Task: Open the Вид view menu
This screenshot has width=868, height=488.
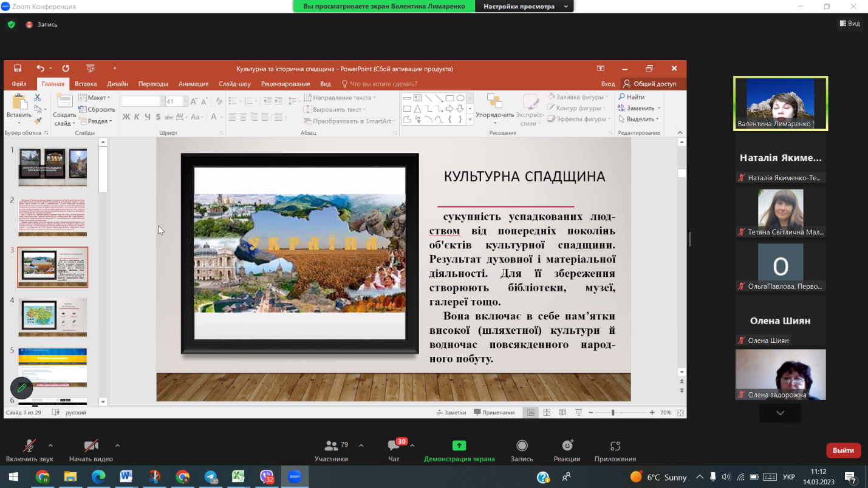Action: pos(850,24)
